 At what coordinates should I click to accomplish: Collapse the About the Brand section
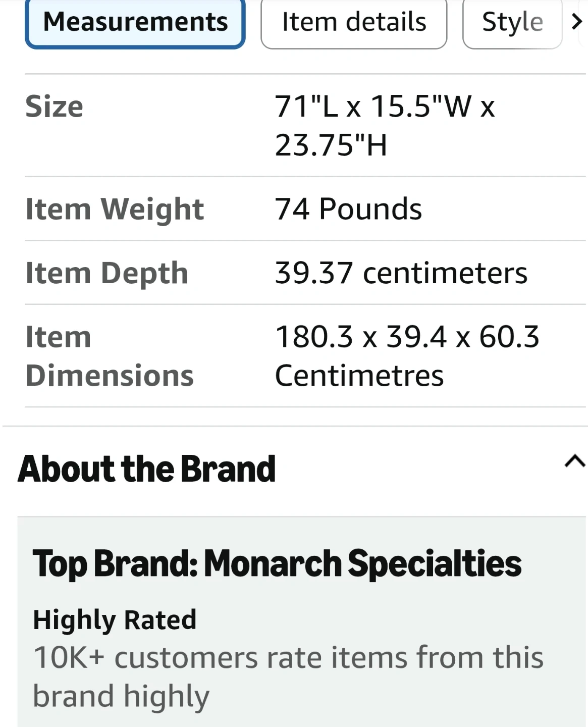574,461
